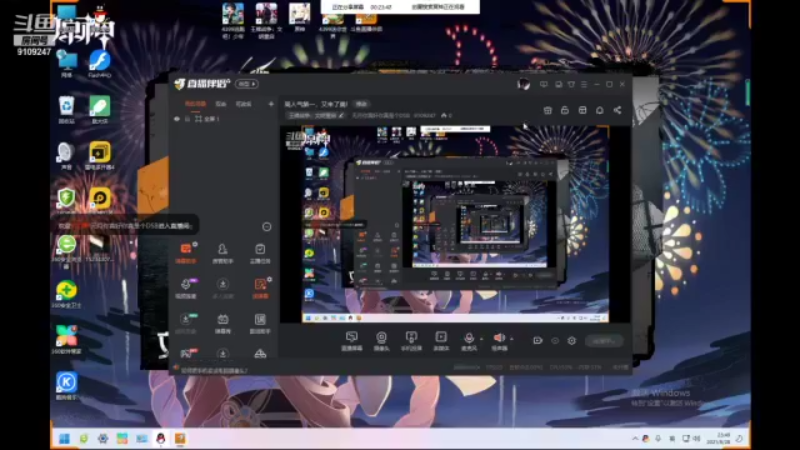This screenshot has height=450, width=800.
Task: Toggle the lock on the fullscreen source row
Action: tap(187, 119)
